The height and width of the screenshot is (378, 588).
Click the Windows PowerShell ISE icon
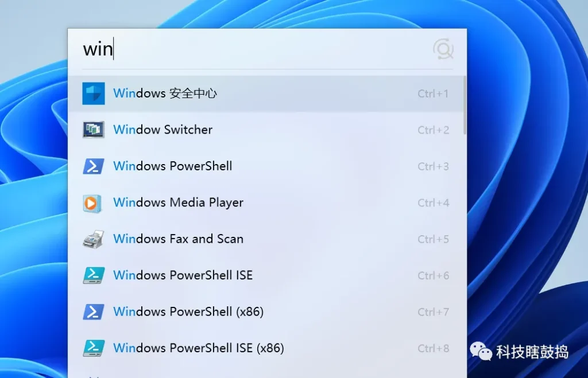click(94, 275)
